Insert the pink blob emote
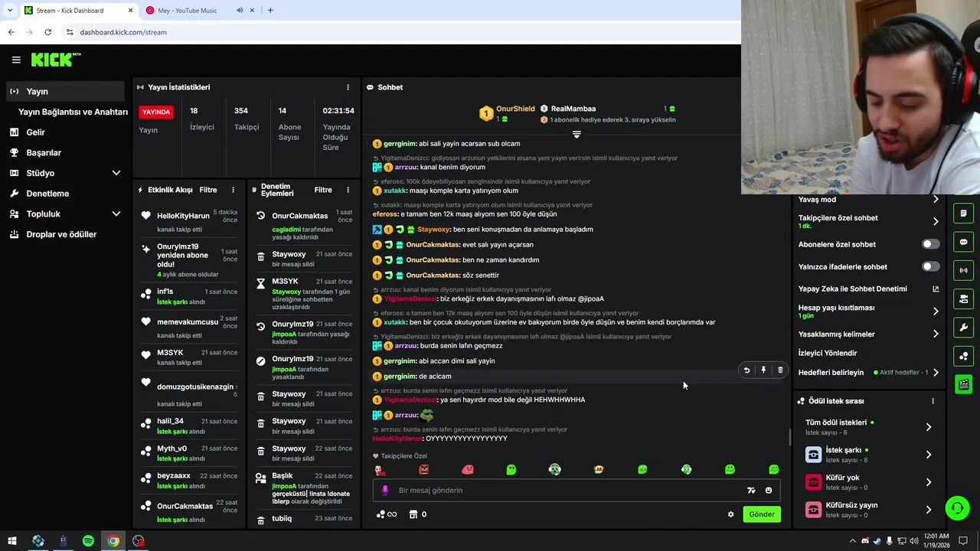The width and height of the screenshot is (980, 551). click(x=468, y=469)
